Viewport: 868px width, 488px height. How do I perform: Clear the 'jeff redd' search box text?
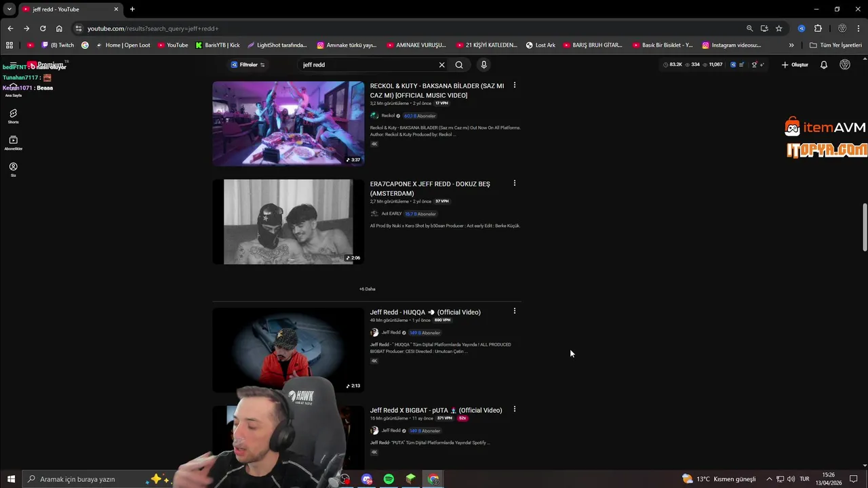(x=441, y=65)
